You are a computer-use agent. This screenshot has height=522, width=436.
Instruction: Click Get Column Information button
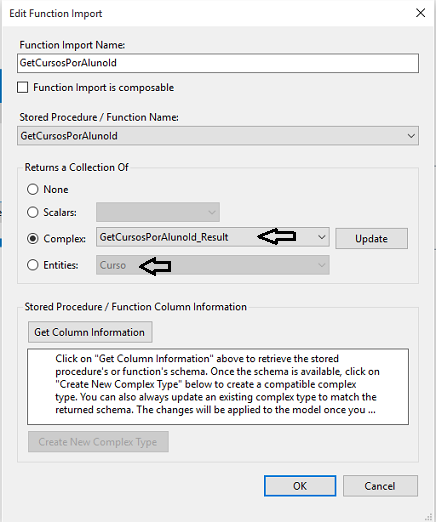coord(90,332)
